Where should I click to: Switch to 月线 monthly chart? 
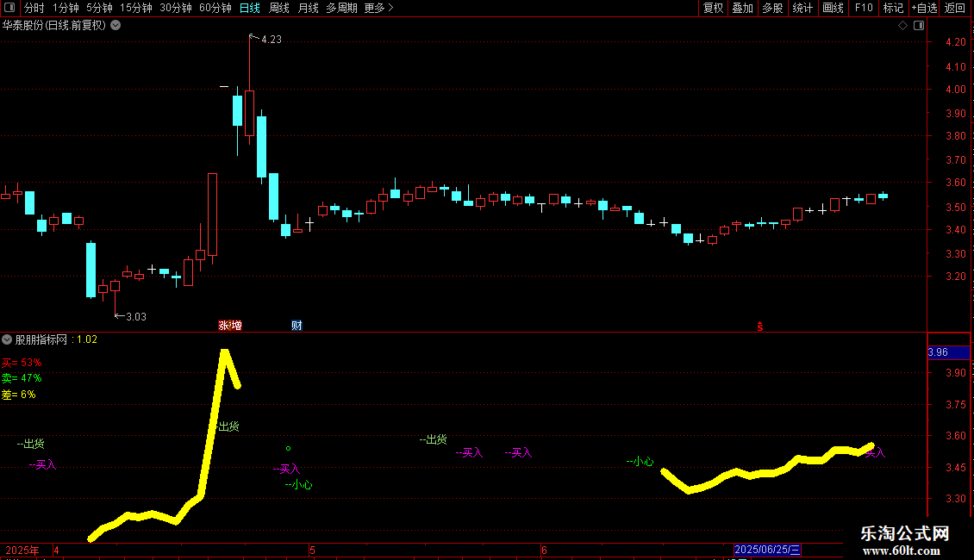308,8
